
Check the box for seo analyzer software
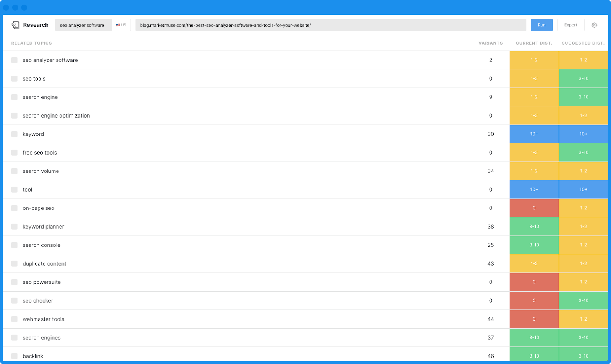click(15, 60)
